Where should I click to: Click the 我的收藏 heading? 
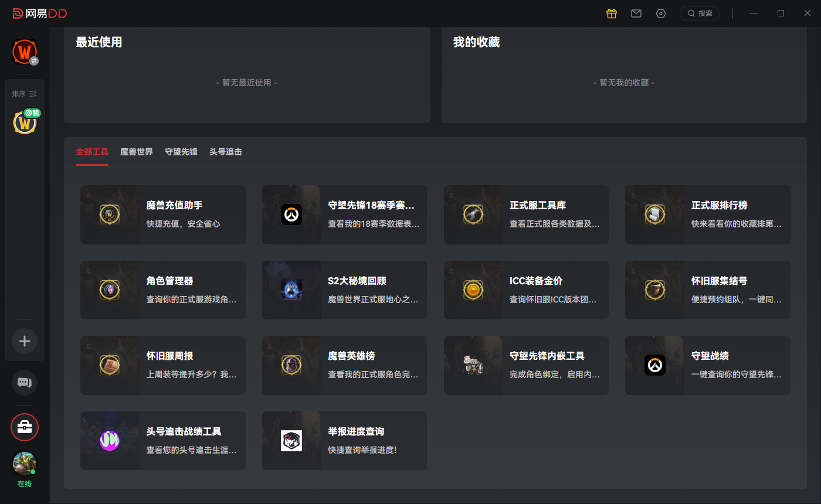coord(477,42)
